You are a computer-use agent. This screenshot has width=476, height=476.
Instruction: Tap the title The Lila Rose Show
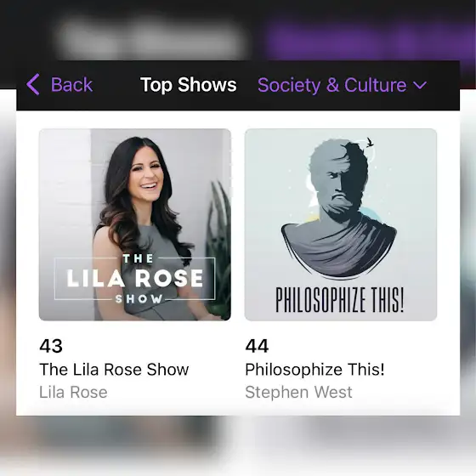click(114, 370)
